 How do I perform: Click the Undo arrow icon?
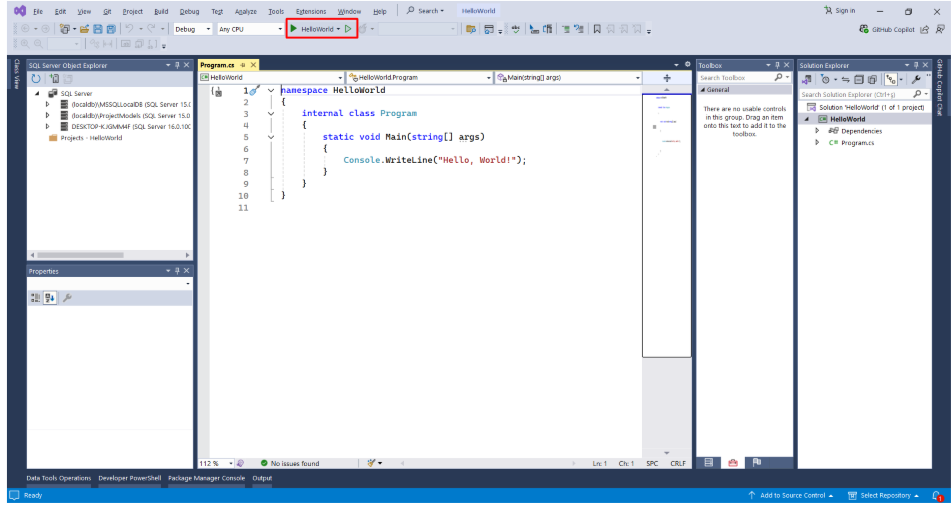coord(129,29)
